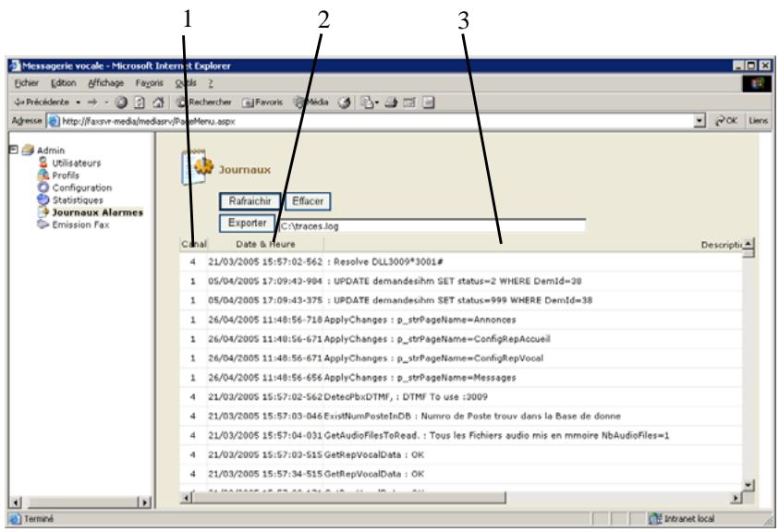Screen dimensions: 779x532
Task: Click log up arrow of the log list scrollbar
Action: (748, 243)
